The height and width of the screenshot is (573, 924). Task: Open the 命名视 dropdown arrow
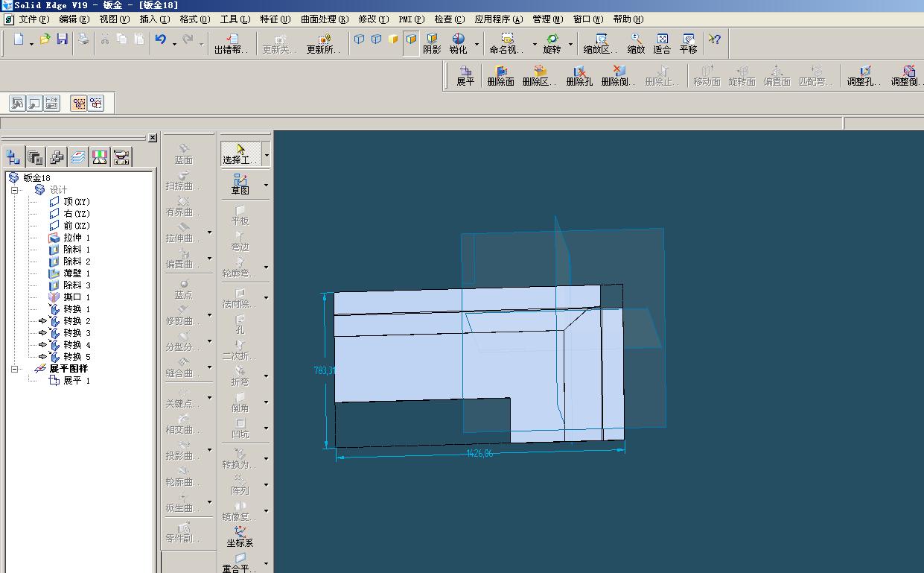(x=534, y=44)
